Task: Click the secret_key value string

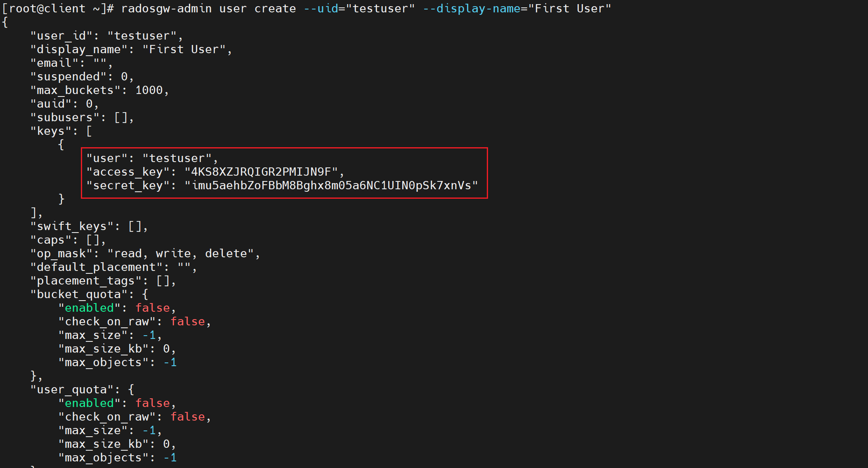Action: click(x=331, y=186)
